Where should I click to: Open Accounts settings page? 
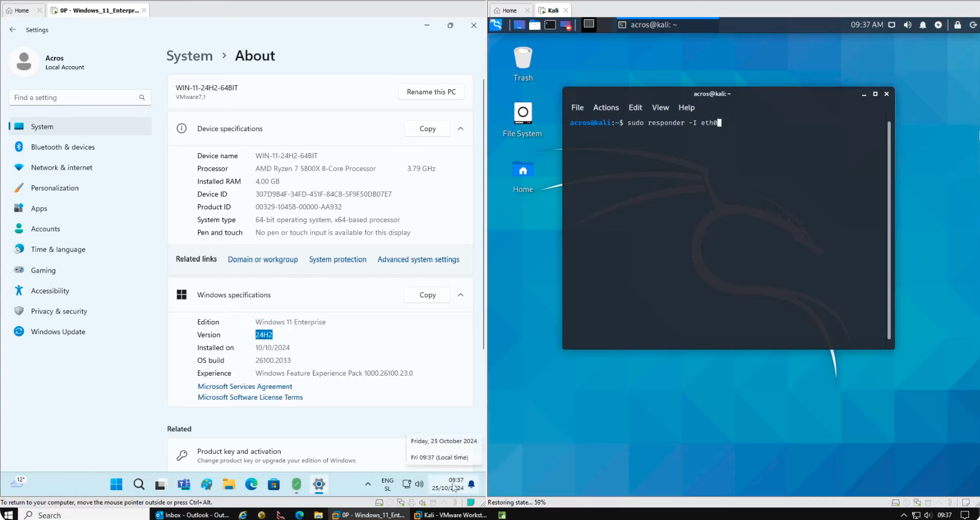tap(80, 229)
